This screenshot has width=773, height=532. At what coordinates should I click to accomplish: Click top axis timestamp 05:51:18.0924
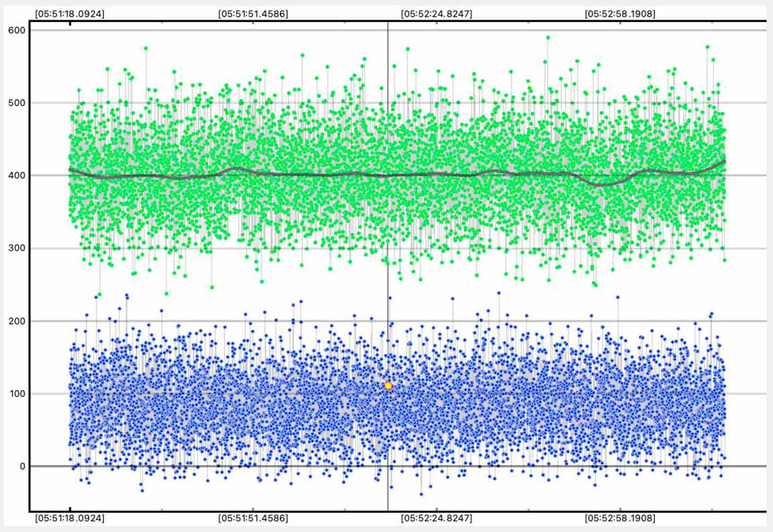click(x=70, y=13)
